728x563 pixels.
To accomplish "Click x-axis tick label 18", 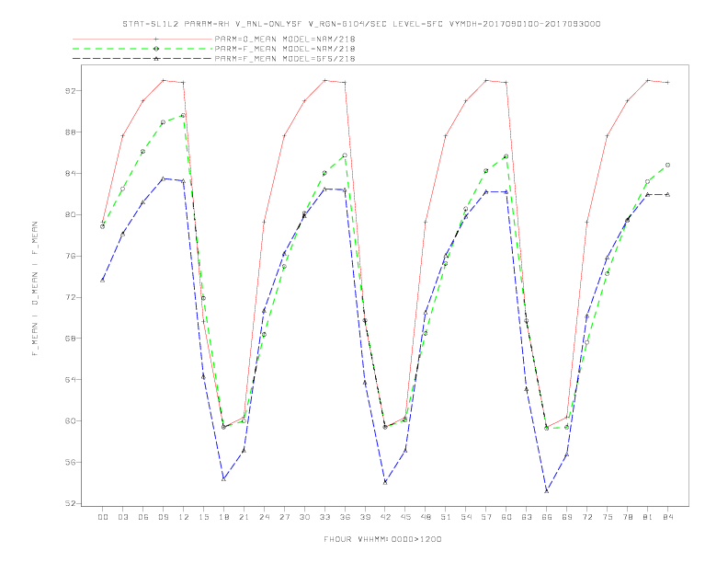I will (x=223, y=517).
